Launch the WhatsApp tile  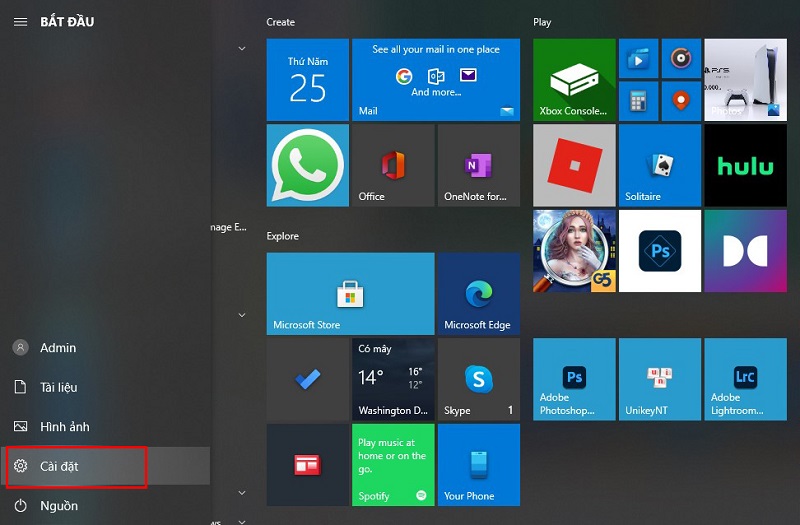[x=308, y=166]
